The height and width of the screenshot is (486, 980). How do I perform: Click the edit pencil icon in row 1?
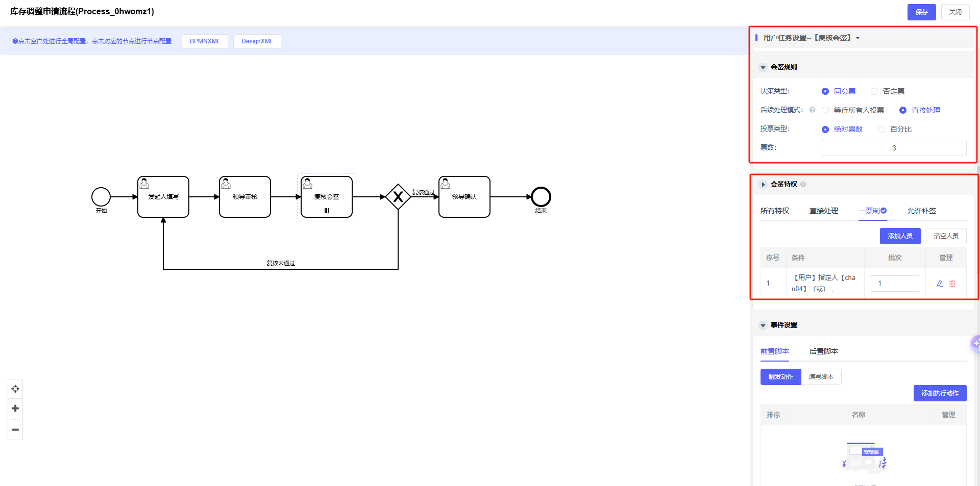click(940, 284)
